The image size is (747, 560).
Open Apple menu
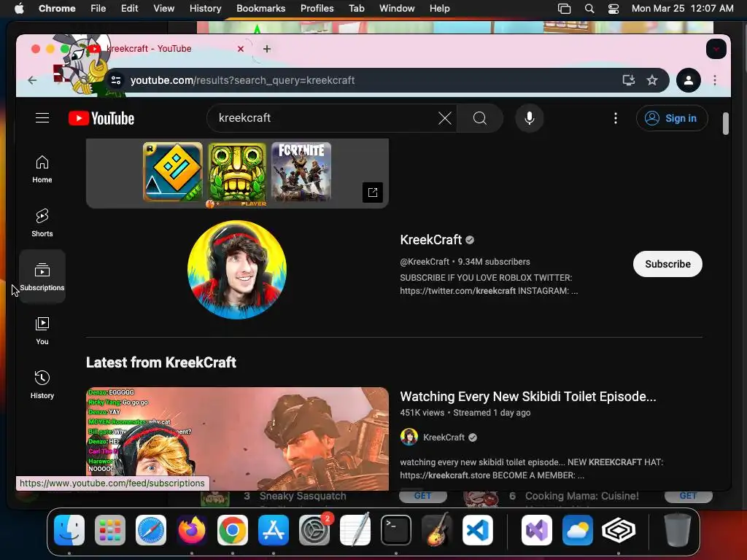pos(19,9)
